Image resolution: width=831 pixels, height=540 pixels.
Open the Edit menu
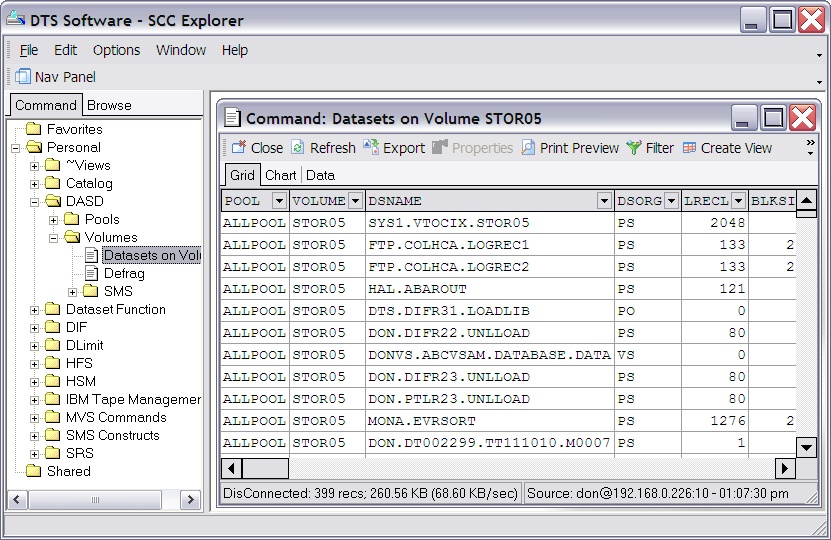coord(65,50)
